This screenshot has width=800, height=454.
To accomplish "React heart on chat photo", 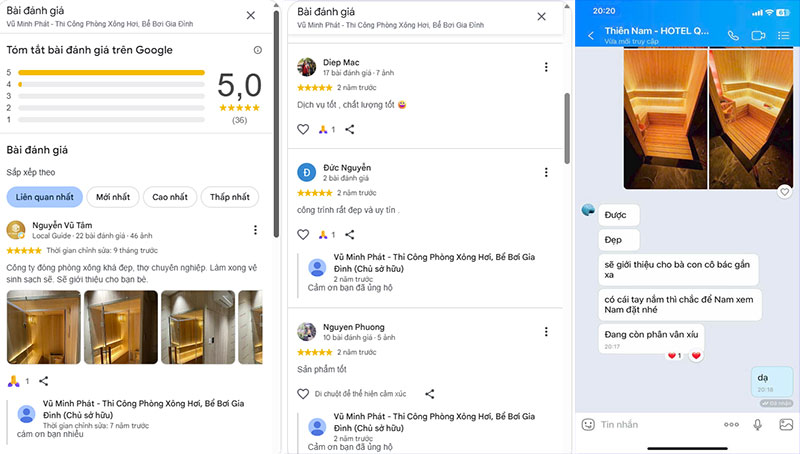I will tap(785, 191).
